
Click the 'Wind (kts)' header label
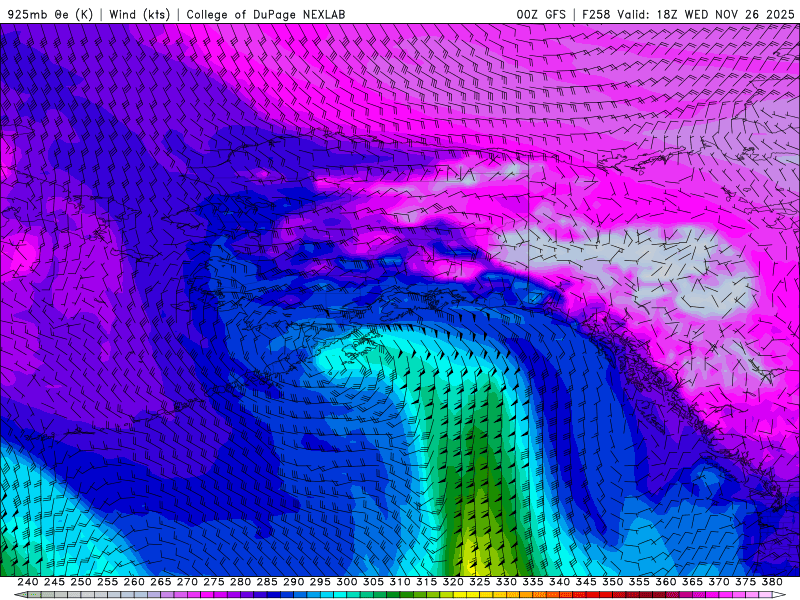point(139,14)
